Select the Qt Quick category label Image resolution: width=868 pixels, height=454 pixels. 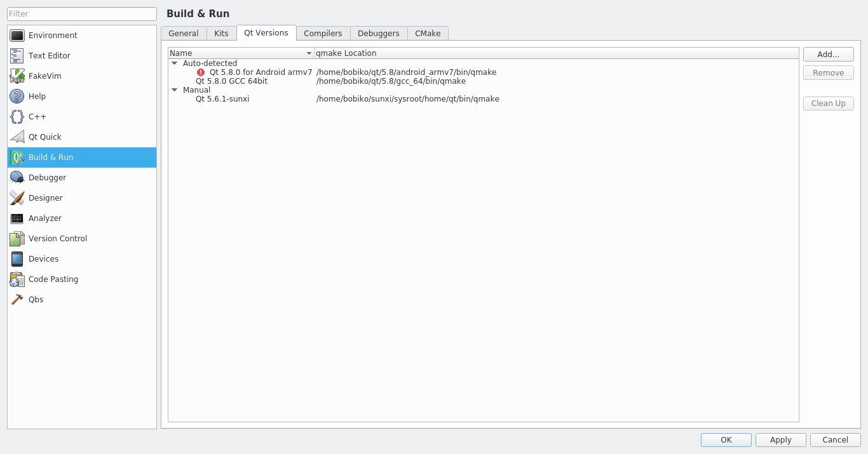pyautogui.click(x=45, y=137)
